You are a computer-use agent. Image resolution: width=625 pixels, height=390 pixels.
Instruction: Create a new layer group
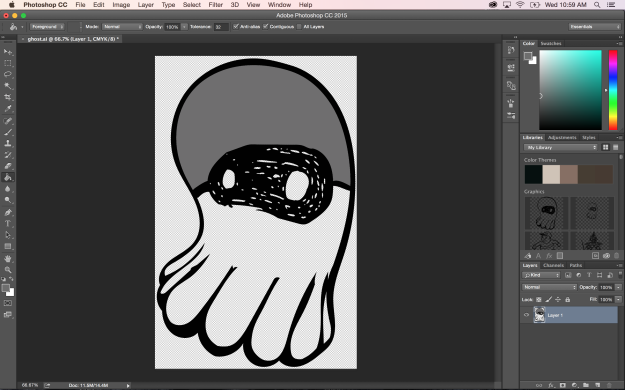586,385
